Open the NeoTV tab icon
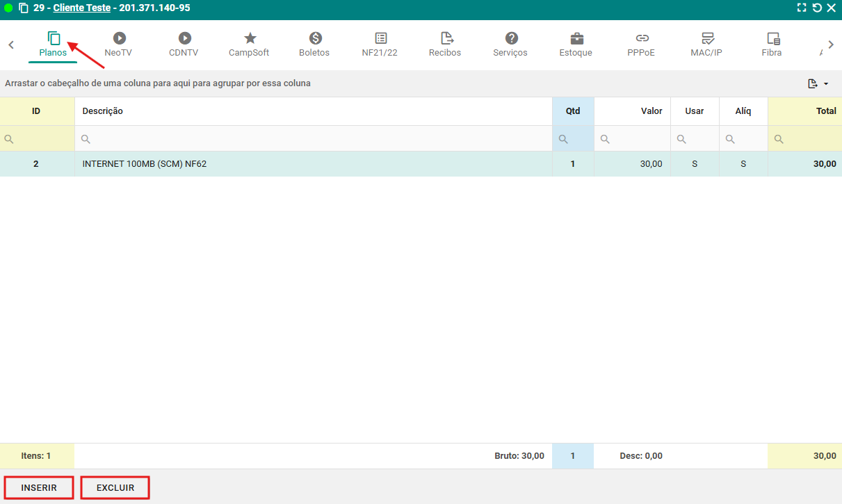Screen dimensions: 842x504 (118, 38)
